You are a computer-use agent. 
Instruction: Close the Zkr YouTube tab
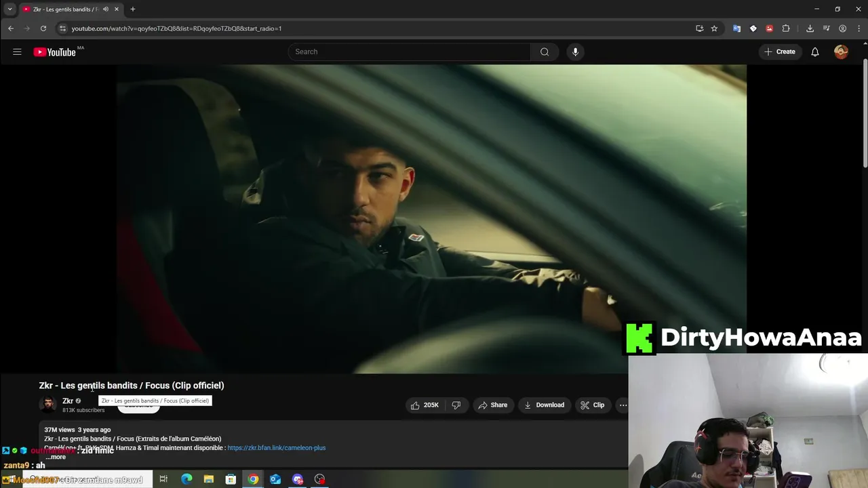[x=117, y=9]
